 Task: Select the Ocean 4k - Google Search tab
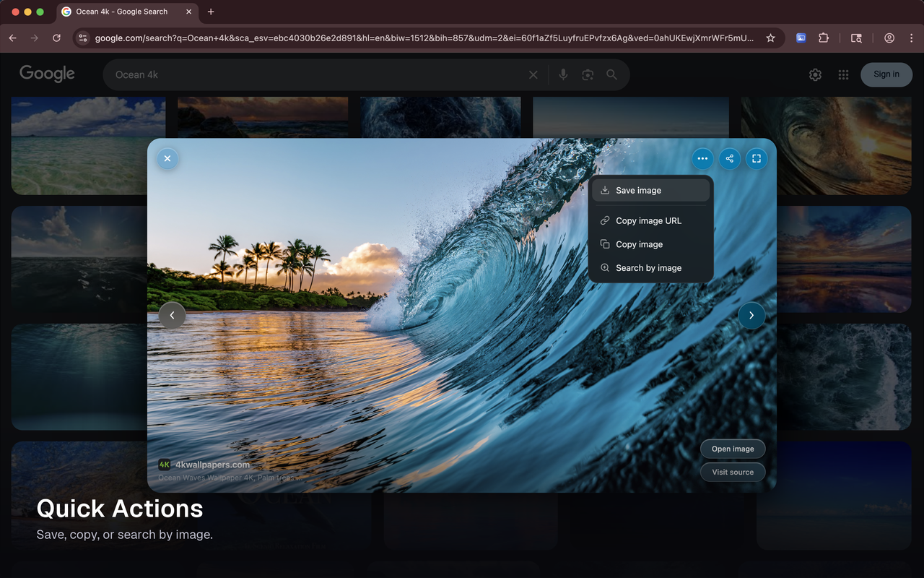(x=128, y=12)
